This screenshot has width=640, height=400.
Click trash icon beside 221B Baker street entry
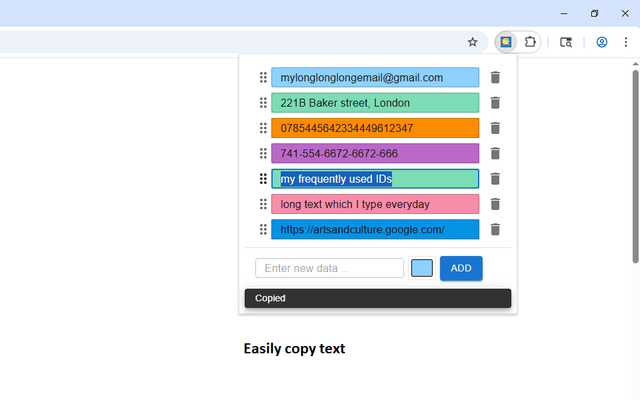[x=495, y=103]
